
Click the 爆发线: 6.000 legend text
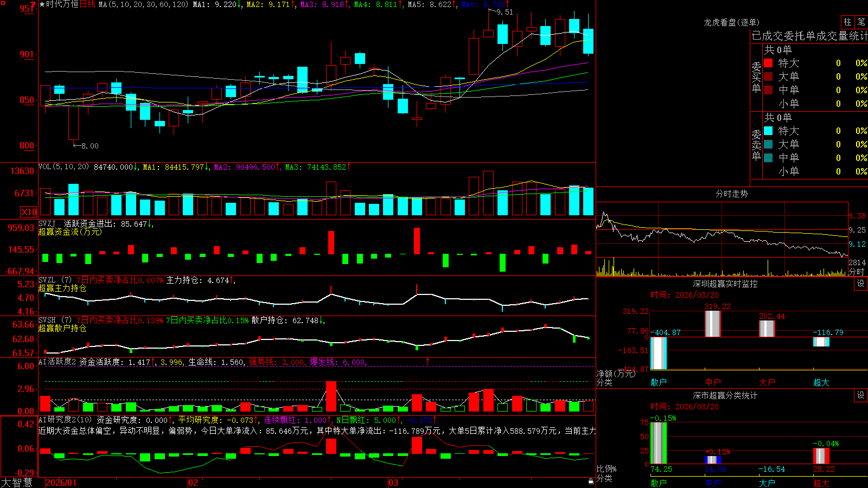point(337,362)
